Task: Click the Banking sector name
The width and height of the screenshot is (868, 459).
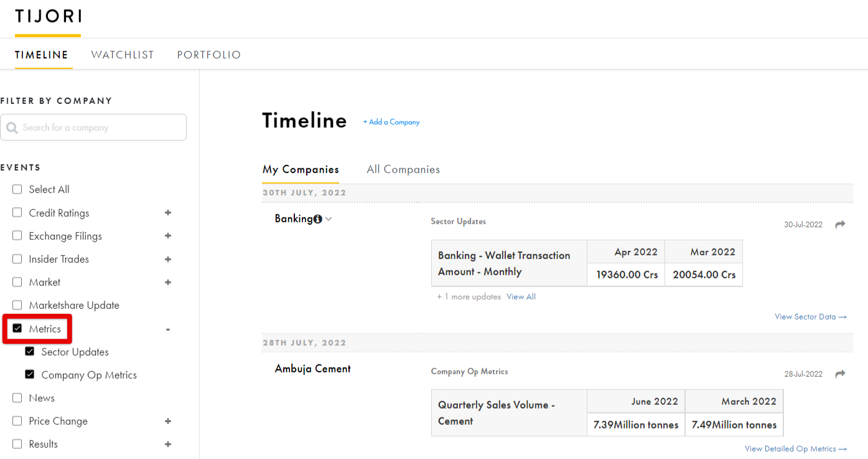Action: (x=294, y=219)
